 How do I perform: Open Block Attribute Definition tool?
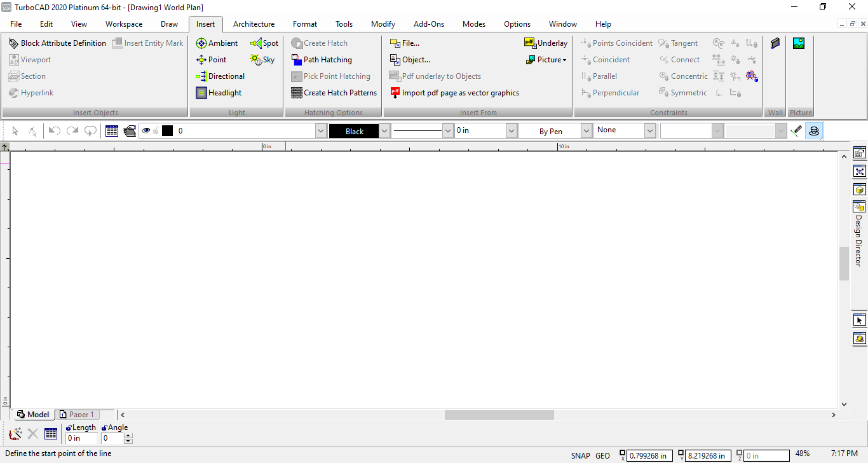(x=57, y=43)
